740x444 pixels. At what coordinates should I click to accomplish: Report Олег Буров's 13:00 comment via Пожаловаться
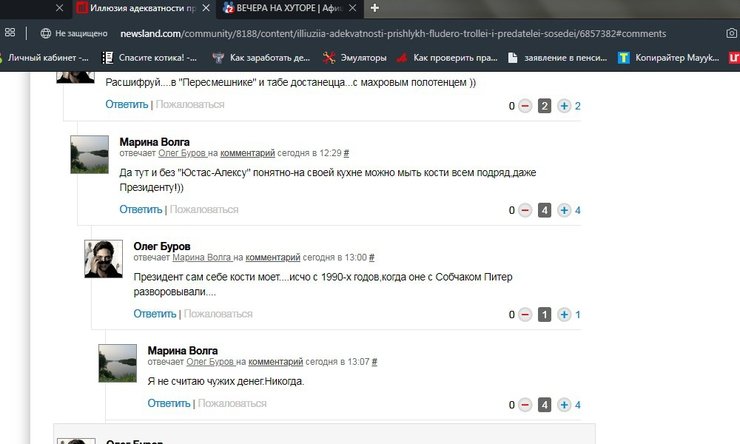point(218,314)
